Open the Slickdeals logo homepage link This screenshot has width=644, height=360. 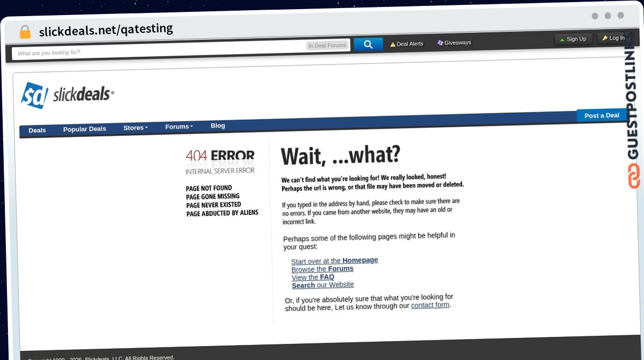(68, 95)
